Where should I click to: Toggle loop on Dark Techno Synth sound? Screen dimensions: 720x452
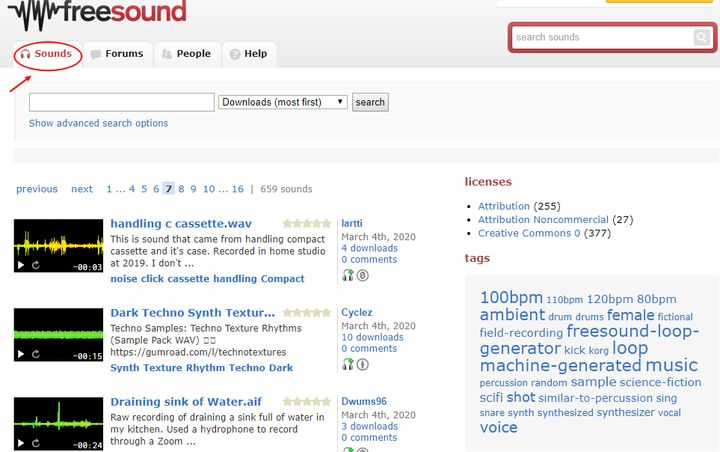pyautogui.click(x=36, y=355)
